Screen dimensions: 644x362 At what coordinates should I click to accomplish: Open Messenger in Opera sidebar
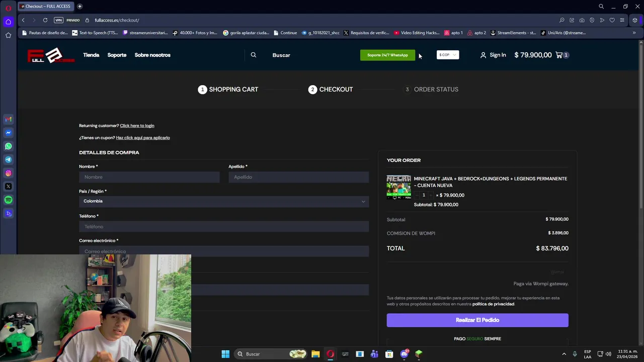click(x=8, y=133)
